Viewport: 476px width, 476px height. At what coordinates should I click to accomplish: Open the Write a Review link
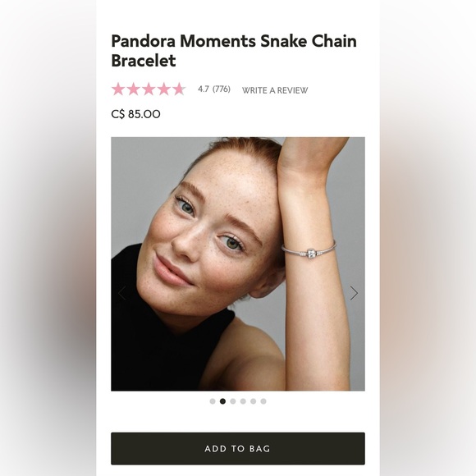click(x=275, y=90)
